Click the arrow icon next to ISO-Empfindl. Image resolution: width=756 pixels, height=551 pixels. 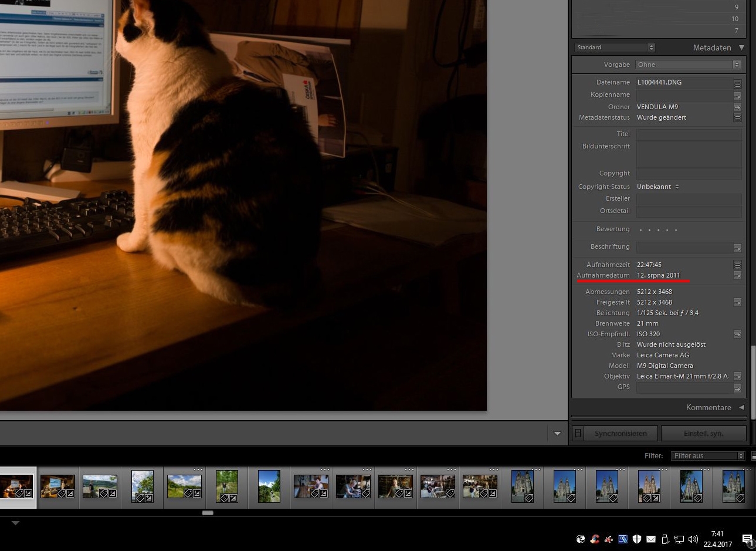[737, 334]
